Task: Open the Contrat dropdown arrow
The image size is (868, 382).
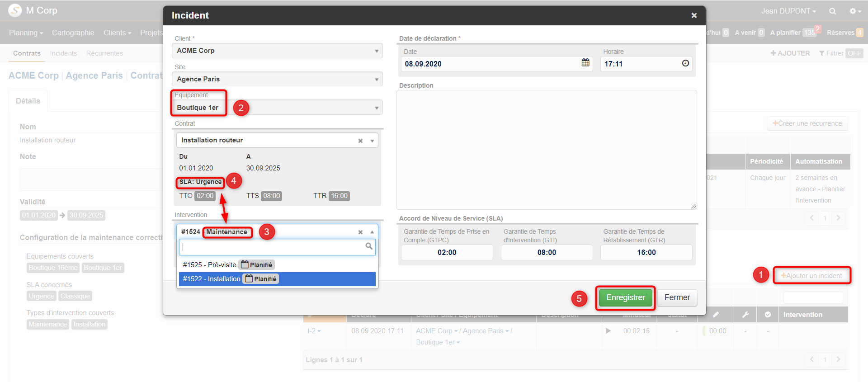Action: [x=372, y=141]
